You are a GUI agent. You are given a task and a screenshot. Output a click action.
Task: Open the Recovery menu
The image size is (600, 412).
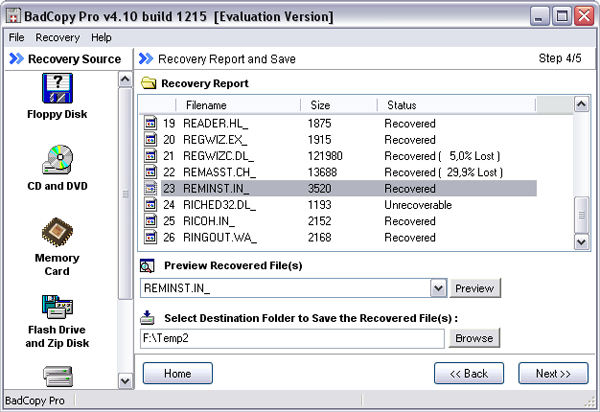tap(57, 37)
